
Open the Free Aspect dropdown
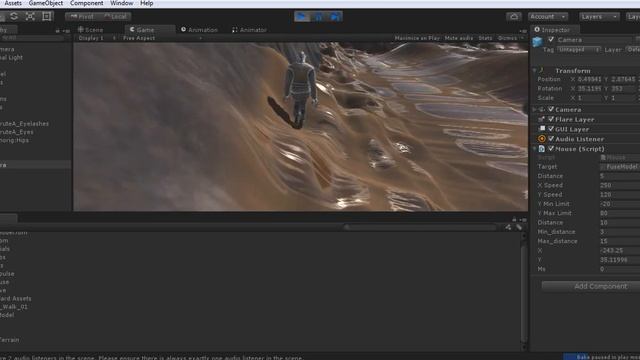[x=162, y=38]
